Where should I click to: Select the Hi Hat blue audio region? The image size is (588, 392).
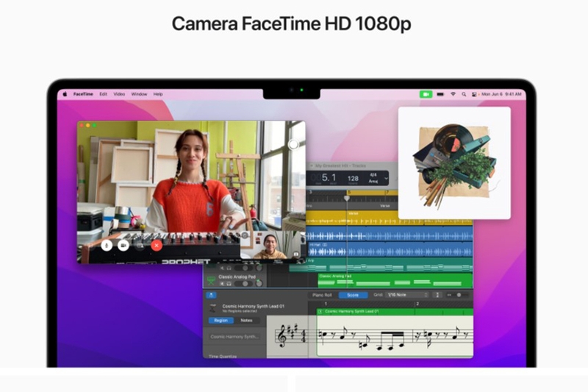390,249
